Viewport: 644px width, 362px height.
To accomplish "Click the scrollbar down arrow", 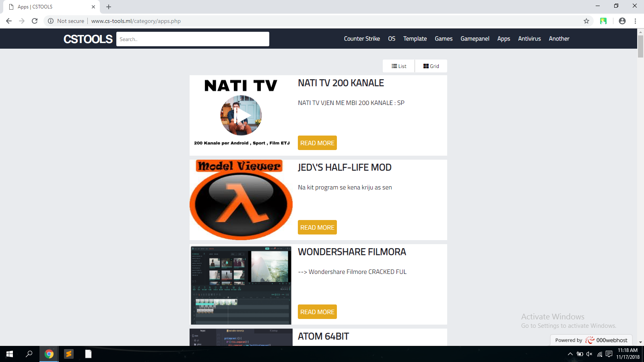I will pos(640,342).
